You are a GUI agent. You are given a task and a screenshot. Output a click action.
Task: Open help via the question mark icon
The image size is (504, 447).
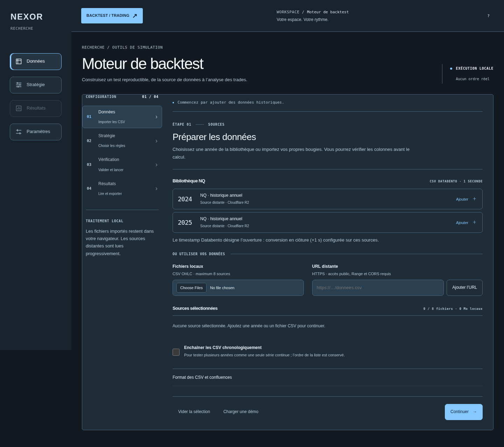[x=488, y=16]
